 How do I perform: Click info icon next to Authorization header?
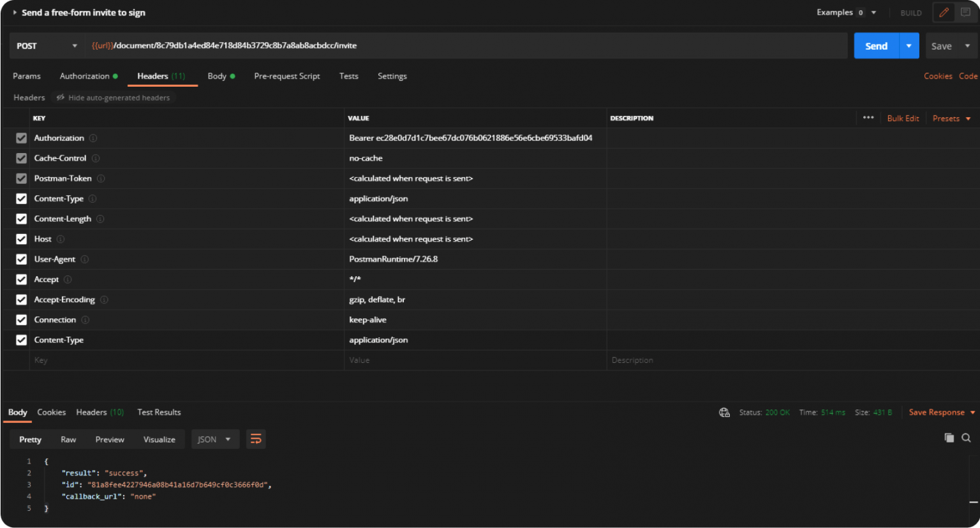pyautogui.click(x=93, y=138)
